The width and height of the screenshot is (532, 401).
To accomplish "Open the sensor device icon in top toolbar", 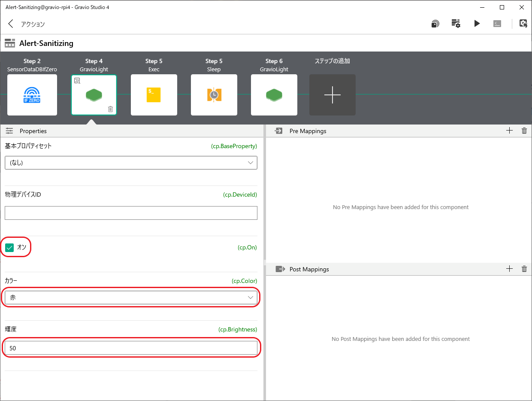I will pyautogui.click(x=435, y=24).
